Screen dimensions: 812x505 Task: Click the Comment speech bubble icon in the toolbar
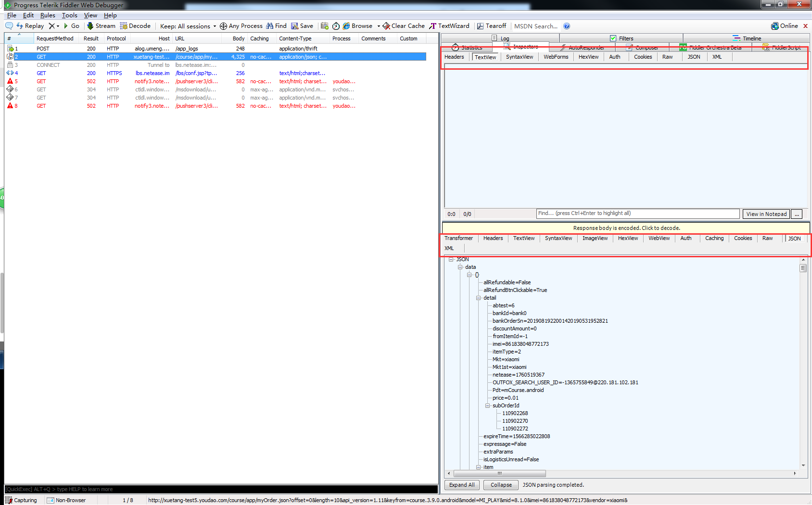9,26
